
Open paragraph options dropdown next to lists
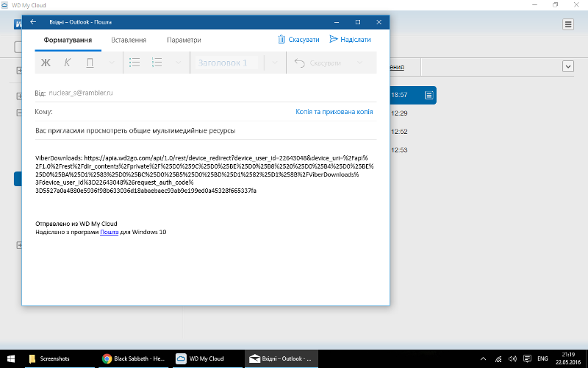(x=178, y=63)
